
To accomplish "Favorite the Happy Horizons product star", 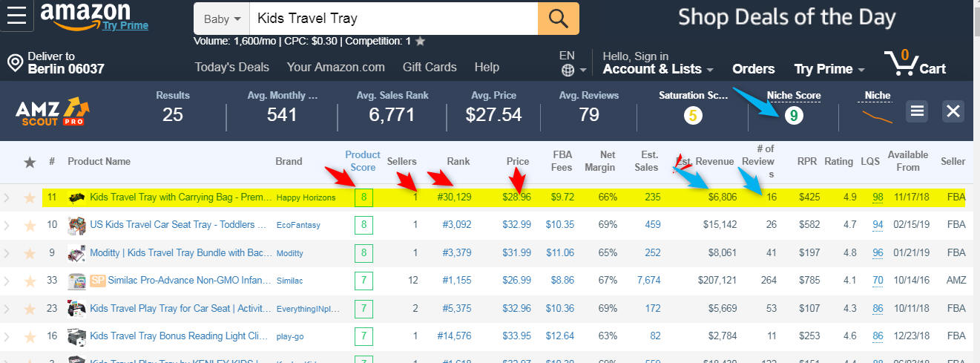I will (x=30, y=197).
